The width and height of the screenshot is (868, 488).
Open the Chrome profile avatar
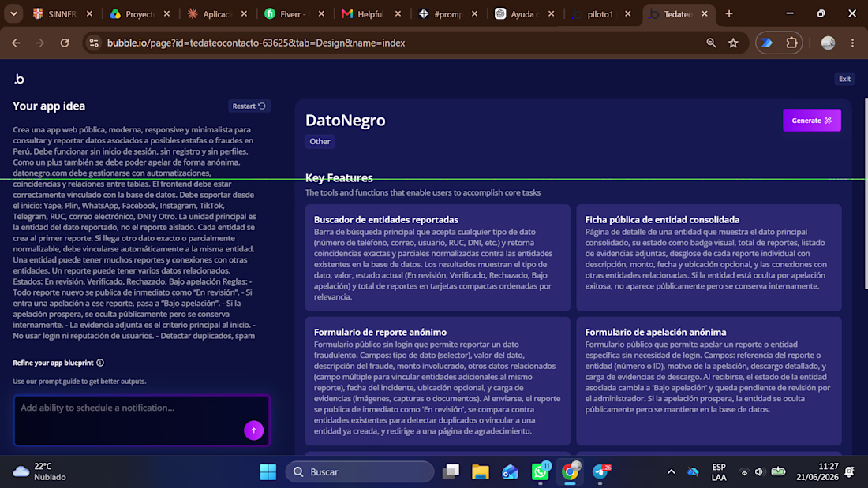828,43
